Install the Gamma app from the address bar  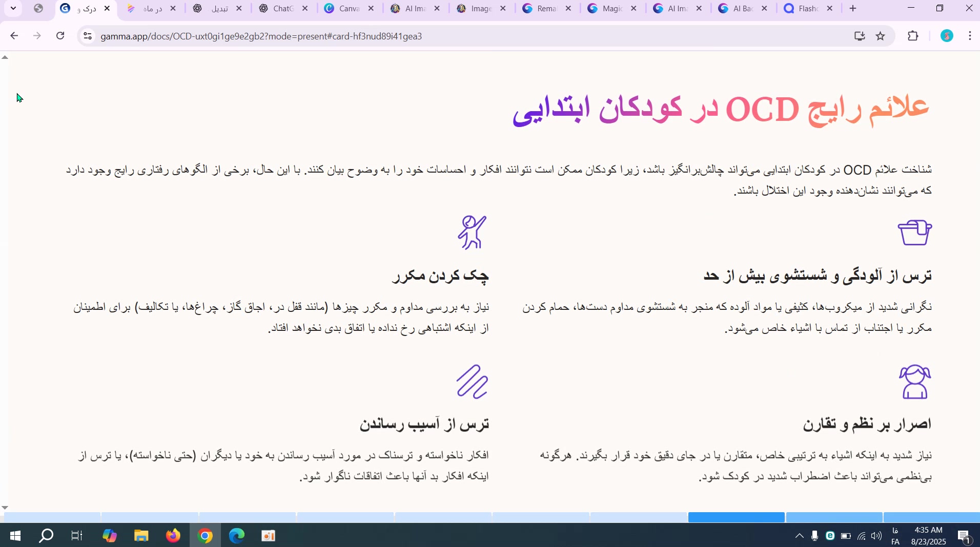[860, 36]
